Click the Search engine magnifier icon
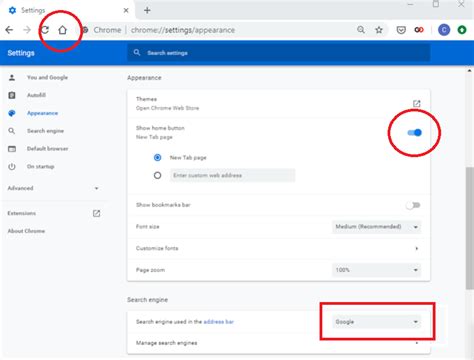 12,131
